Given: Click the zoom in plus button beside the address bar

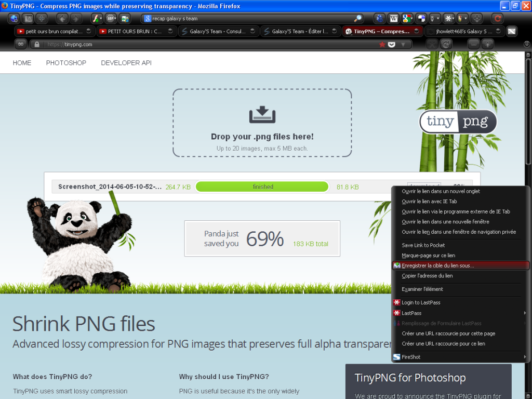Looking at the screenshot, I should click(x=487, y=44).
